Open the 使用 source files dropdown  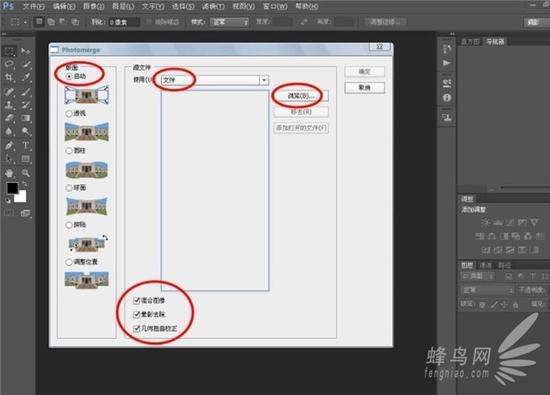pos(215,80)
